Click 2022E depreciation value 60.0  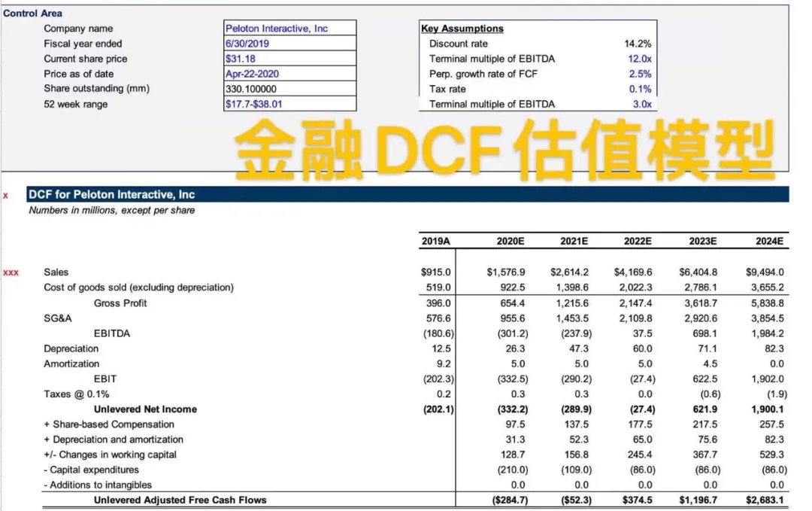(642, 348)
